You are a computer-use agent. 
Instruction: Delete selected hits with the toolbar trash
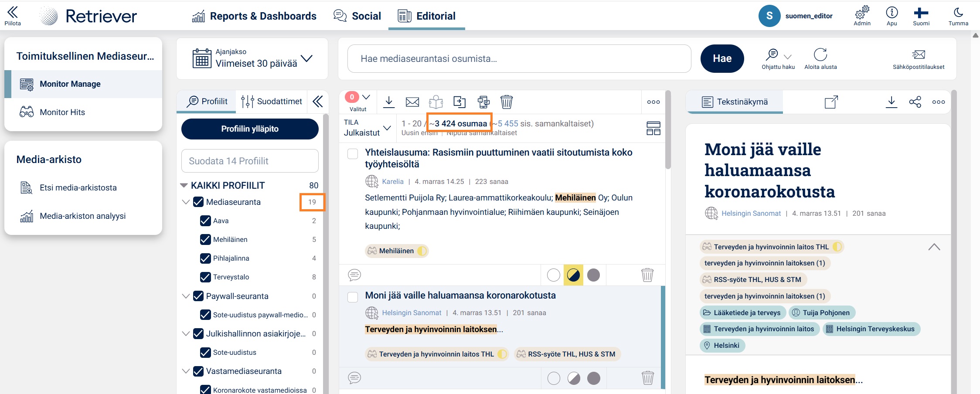(506, 102)
